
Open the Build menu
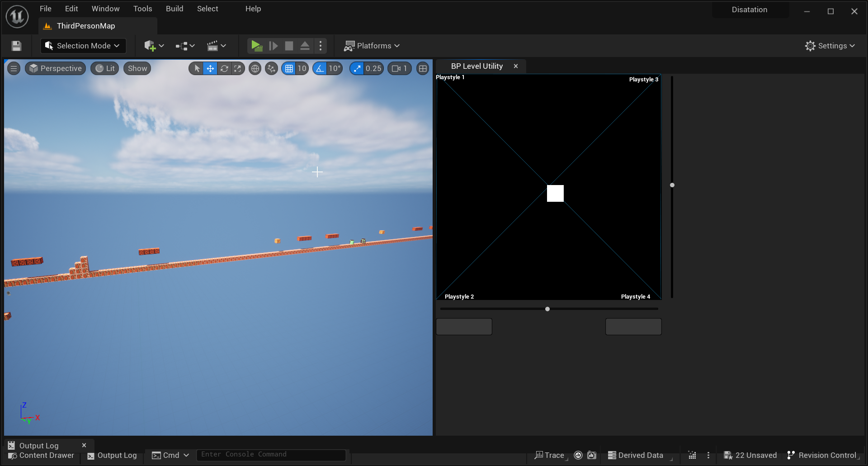click(174, 9)
